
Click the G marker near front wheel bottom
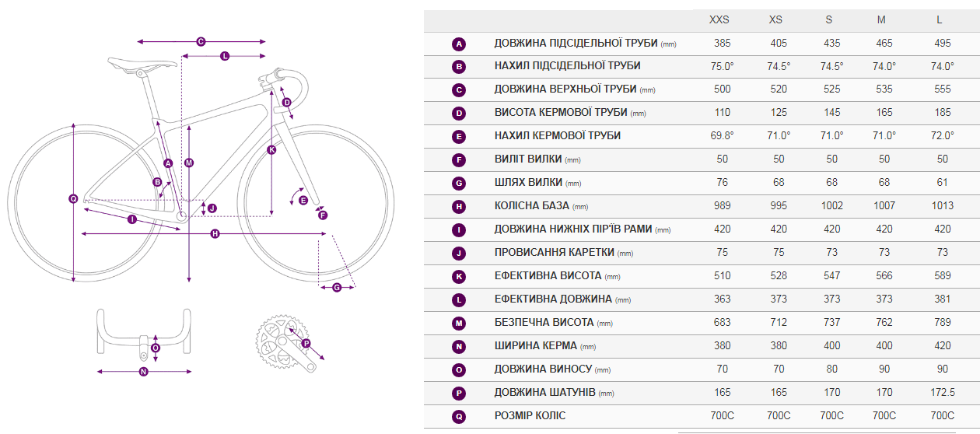point(337,288)
